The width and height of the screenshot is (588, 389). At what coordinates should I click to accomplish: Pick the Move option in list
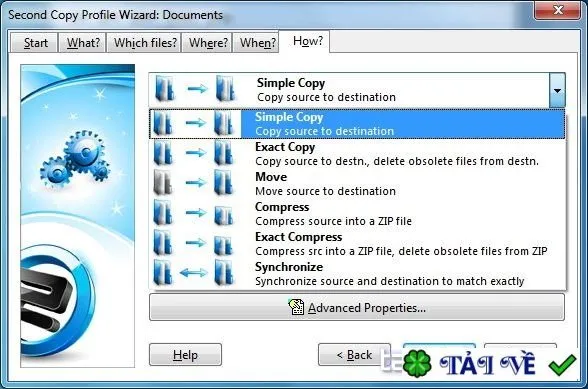(x=357, y=184)
